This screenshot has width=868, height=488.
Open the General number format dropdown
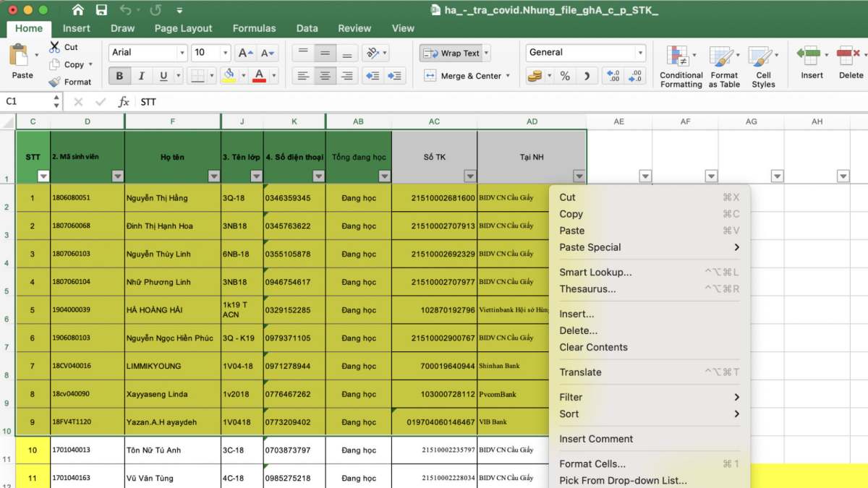(639, 53)
